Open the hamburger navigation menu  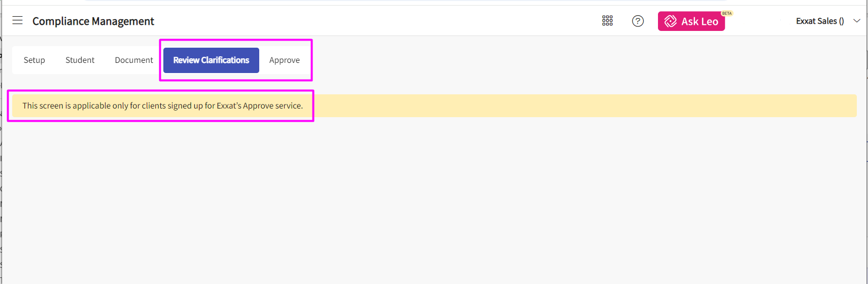(18, 20)
